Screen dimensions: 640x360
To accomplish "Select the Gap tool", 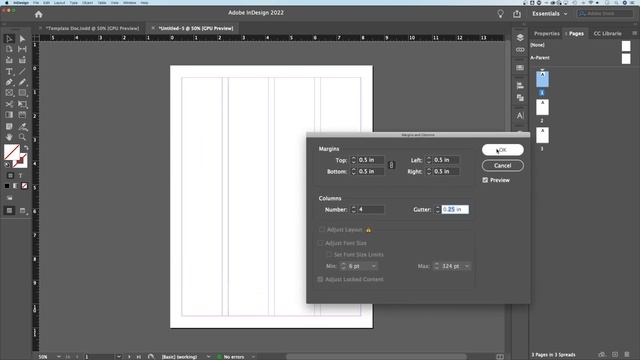I will click(x=22, y=49).
